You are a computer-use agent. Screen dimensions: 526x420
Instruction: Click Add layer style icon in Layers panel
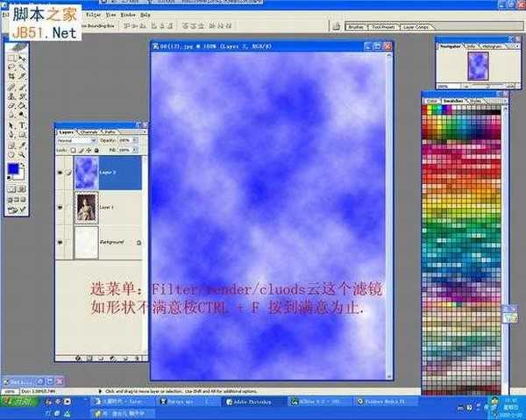[x=78, y=359]
